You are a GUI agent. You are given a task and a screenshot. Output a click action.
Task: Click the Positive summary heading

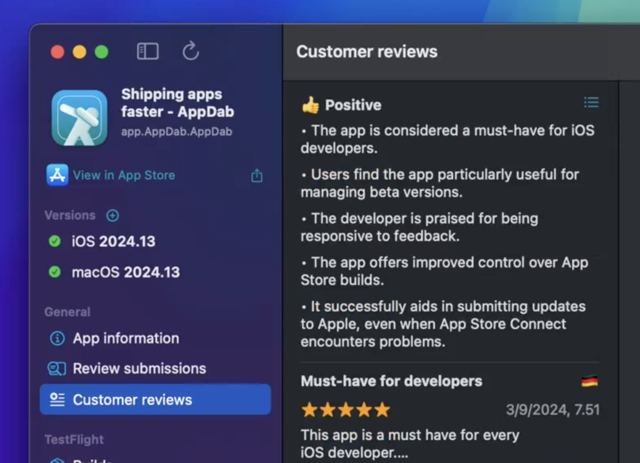point(353,105)
